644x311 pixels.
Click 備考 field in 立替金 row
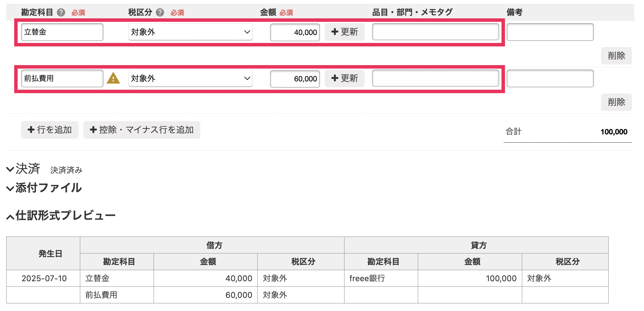click(x=550, y=32)
